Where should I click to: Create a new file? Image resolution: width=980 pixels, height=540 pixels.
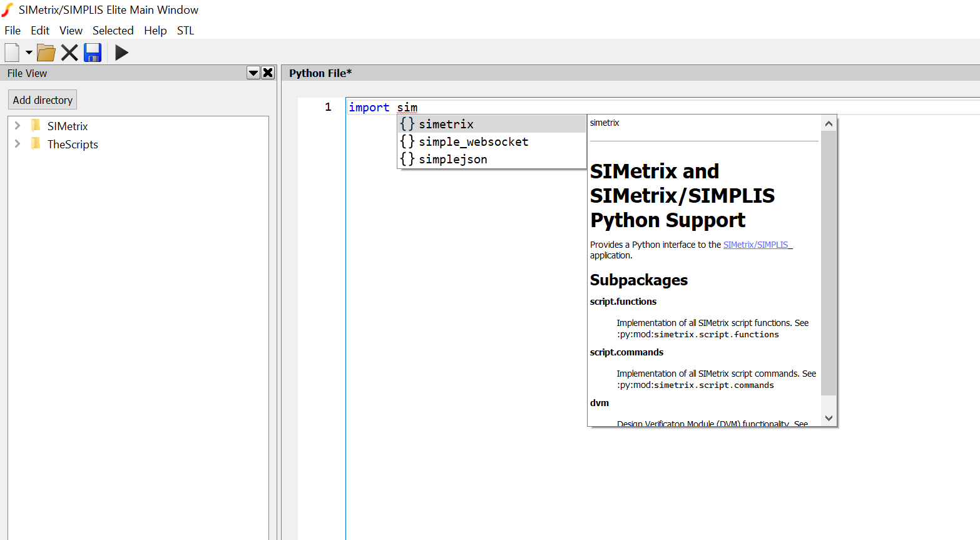tap(11, 53)
